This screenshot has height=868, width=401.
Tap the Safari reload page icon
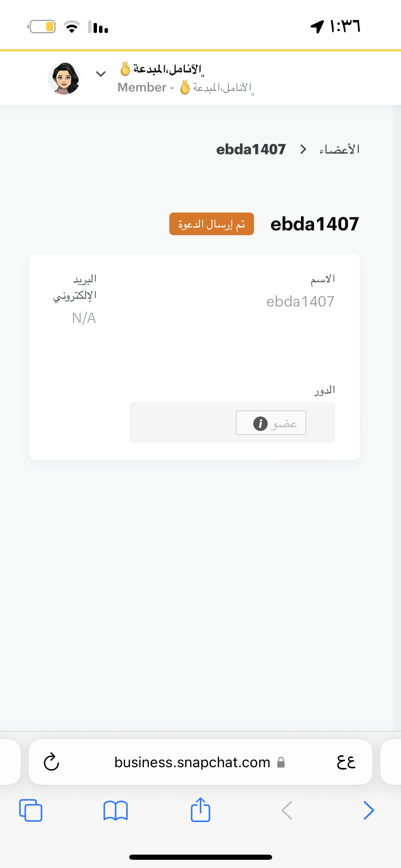(x=51, y=762)
